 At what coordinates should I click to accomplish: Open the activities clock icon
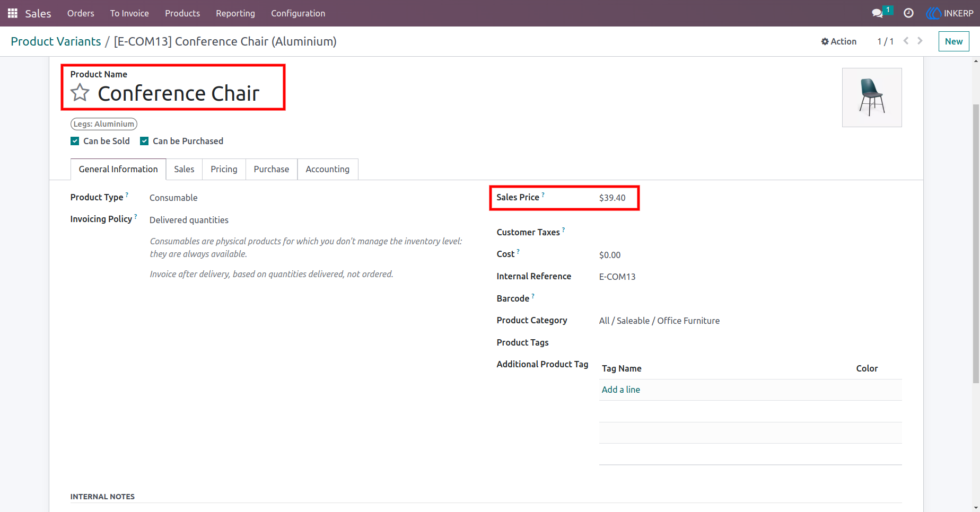[908, 13]
